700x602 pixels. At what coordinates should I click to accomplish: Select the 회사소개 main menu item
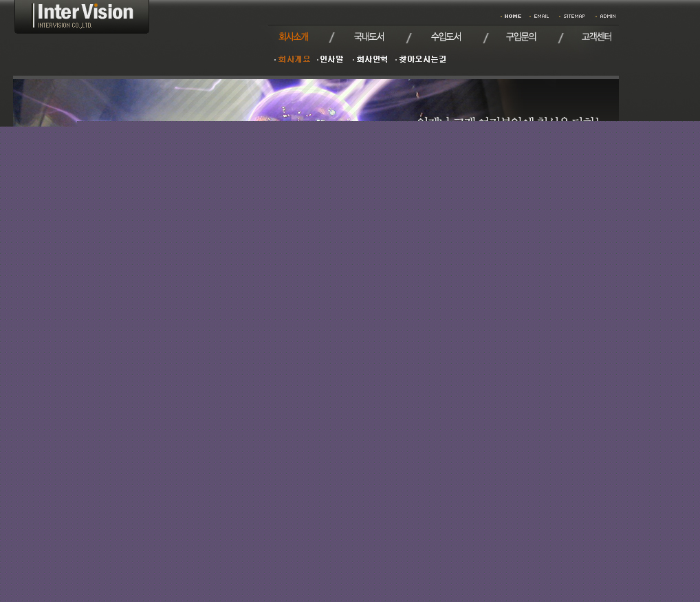coord(294,37)
